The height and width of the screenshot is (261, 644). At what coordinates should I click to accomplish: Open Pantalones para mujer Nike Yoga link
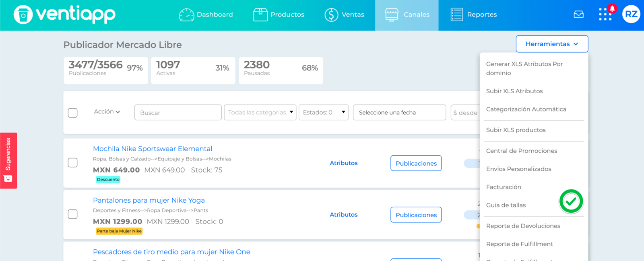click(x=149, y=200)
